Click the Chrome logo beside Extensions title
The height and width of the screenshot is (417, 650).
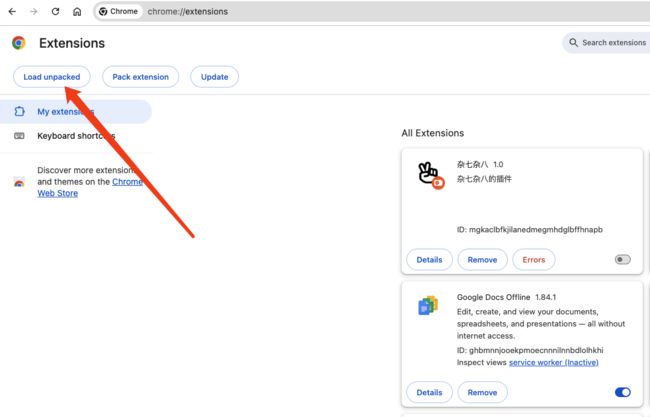click(18, 43)
